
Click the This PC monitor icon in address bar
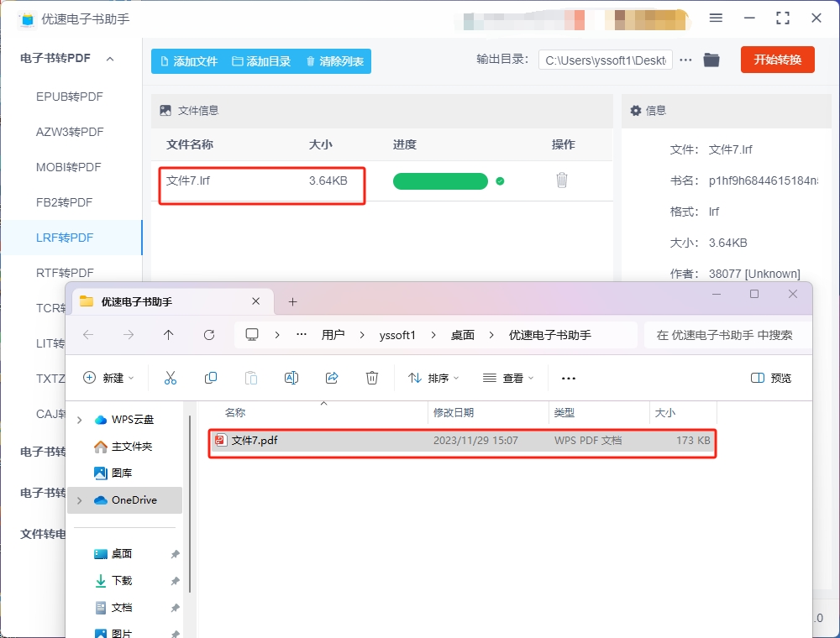pyautogui.click(x=252, y=335)
